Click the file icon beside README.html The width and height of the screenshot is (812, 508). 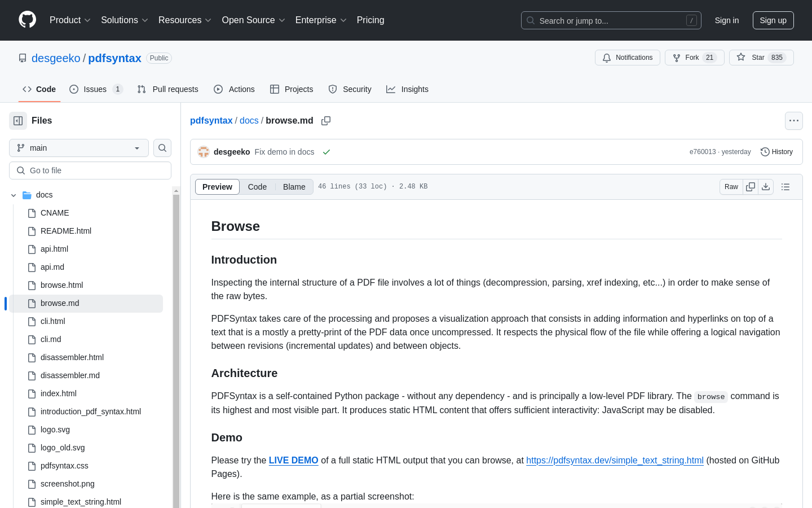[x=32, y=231]
